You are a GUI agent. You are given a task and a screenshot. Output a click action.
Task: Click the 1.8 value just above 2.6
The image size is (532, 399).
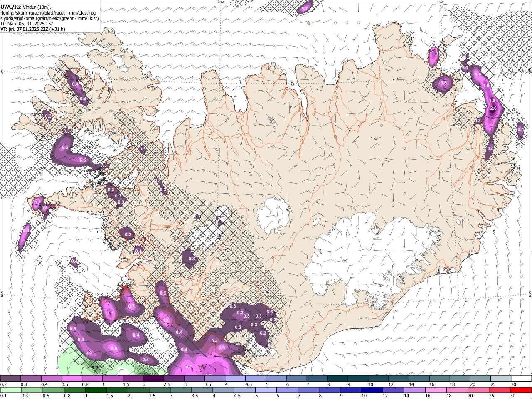pos(493,101)
